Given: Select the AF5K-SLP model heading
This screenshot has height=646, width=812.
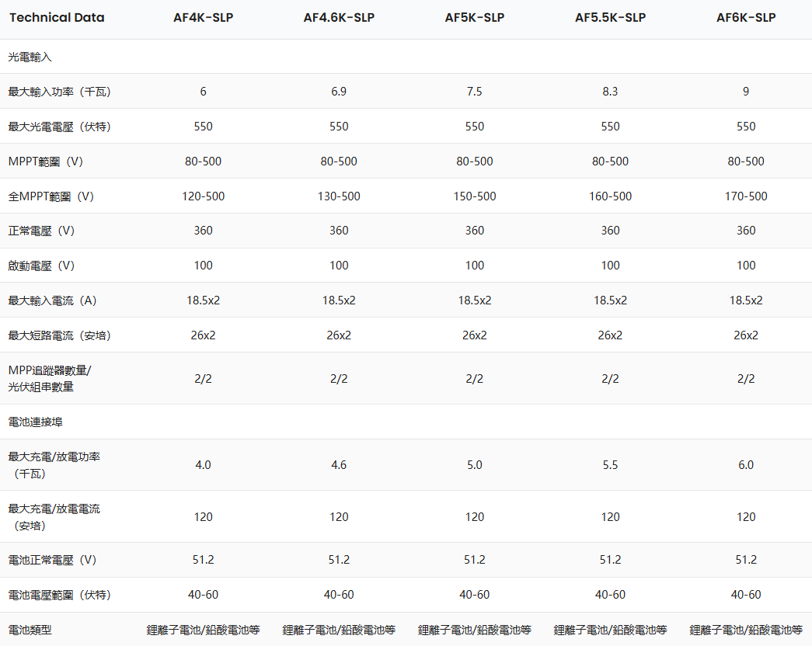Looking at the screenshot, I should (474, 18).
